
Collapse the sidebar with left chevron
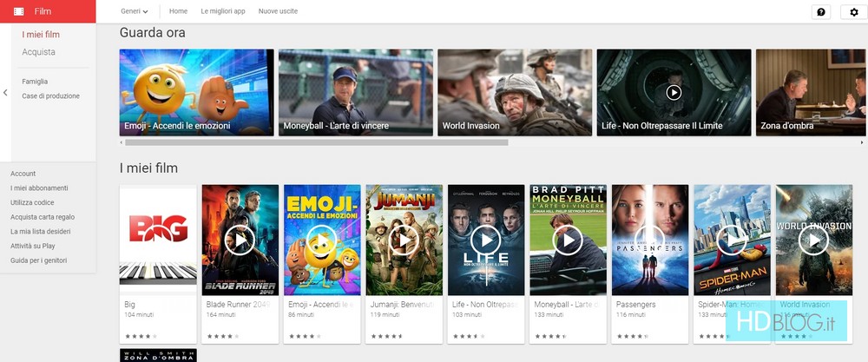[5, 93]
